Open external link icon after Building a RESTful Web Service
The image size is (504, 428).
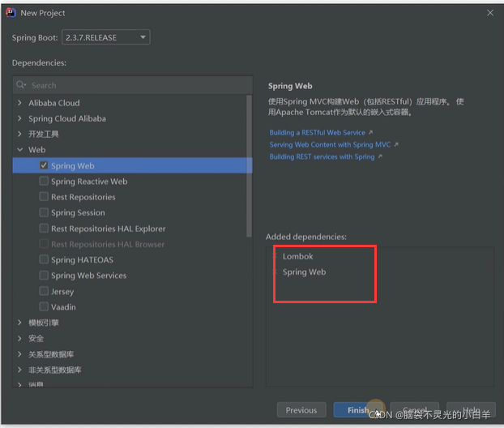click(370, 132)
